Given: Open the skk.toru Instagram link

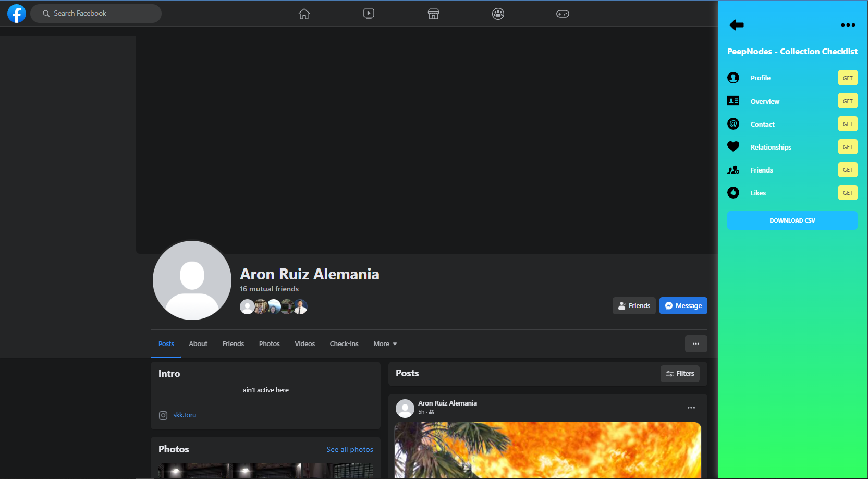Looking at the screenshot, I should (185, 415).
